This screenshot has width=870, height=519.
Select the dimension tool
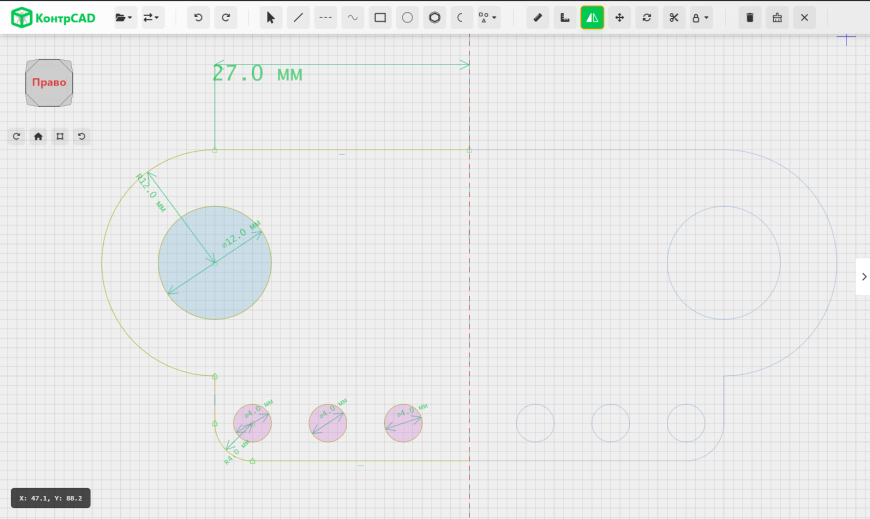click(x=565, y=18)
